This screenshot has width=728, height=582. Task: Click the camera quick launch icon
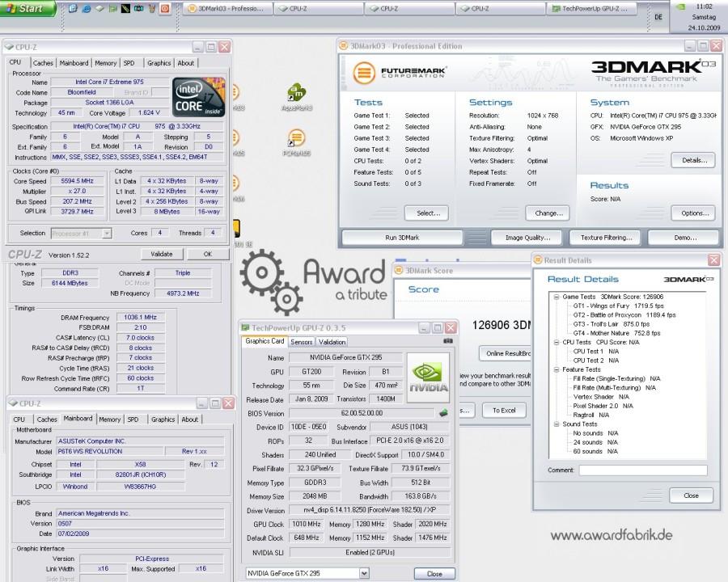138,8
